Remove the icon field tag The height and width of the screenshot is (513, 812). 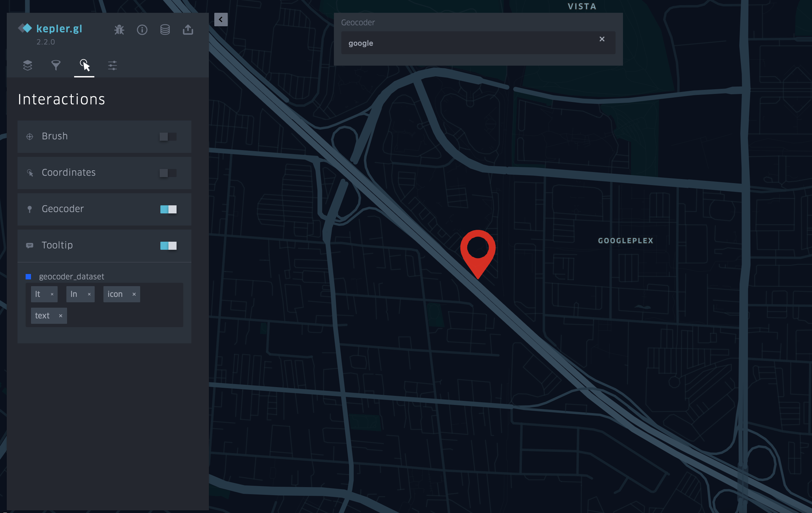[134, 294]
